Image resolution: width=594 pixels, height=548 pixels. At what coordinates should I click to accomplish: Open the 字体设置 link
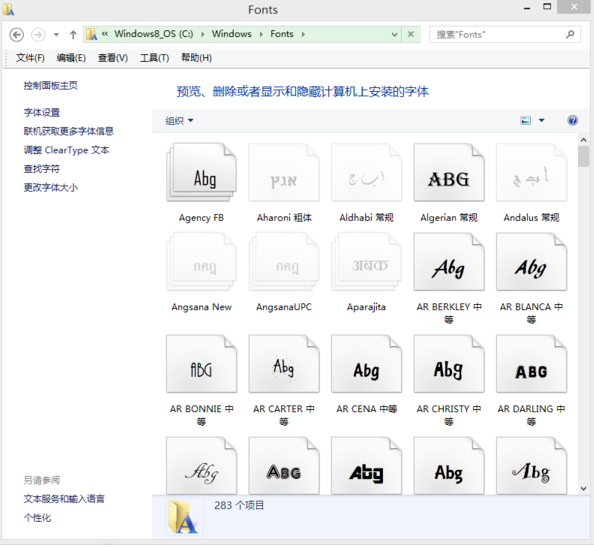[x=42, y=112]
